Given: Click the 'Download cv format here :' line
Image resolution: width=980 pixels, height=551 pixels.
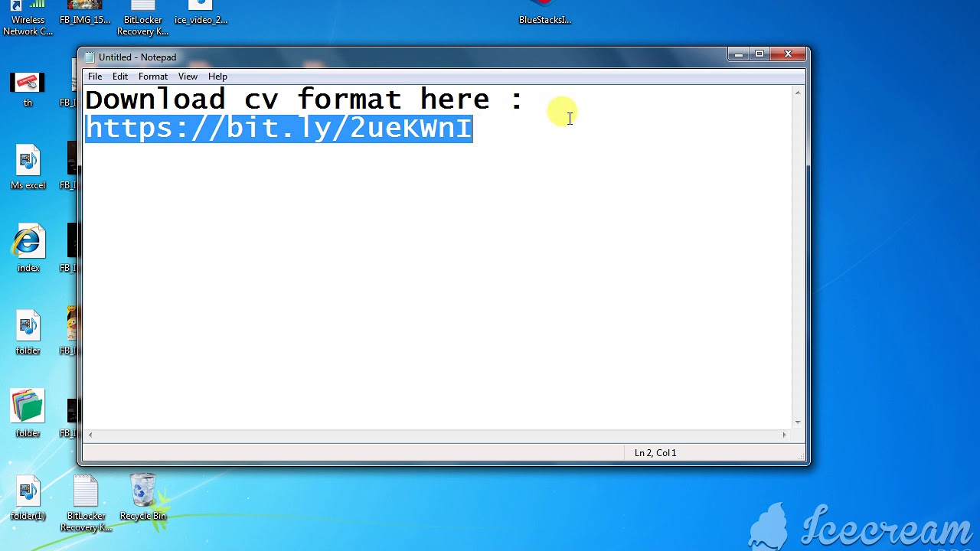Looking at the screenshot, I should click(304, 99).
